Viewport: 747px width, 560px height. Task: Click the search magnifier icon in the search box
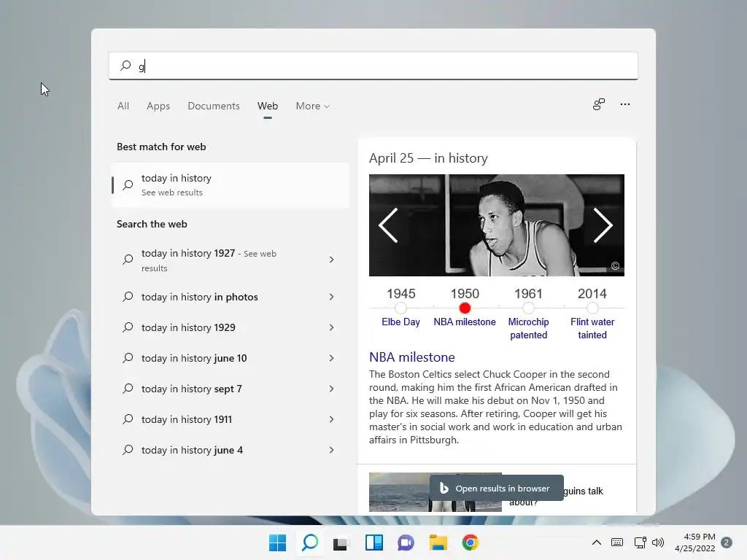pyautogui.click(x=125, y=65)
